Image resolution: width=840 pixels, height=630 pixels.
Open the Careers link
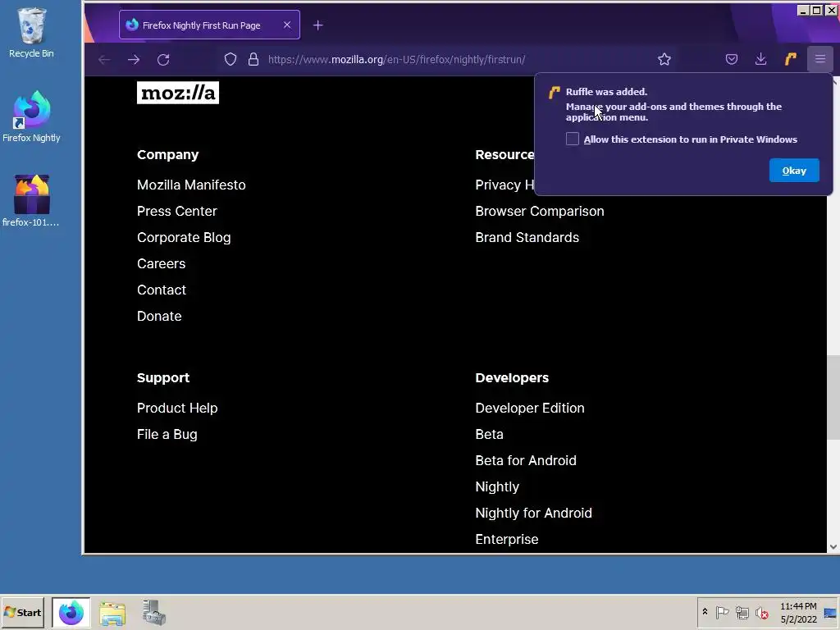coord(162,263)
